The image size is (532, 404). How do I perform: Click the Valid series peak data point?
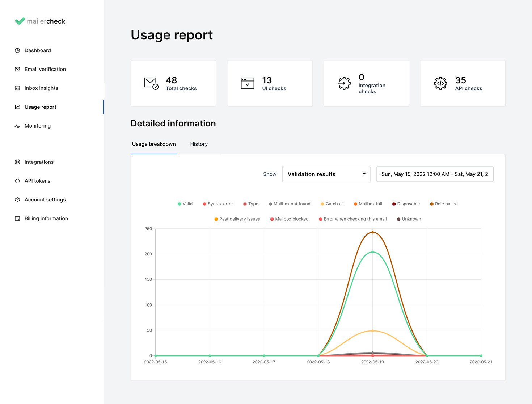[372, 252]
